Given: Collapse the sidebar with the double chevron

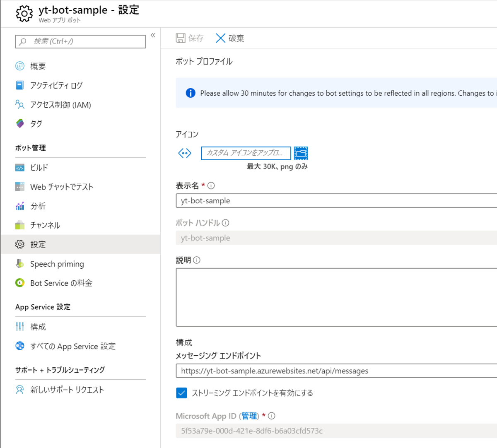Looking at the screenshot, I should (153, 35).
